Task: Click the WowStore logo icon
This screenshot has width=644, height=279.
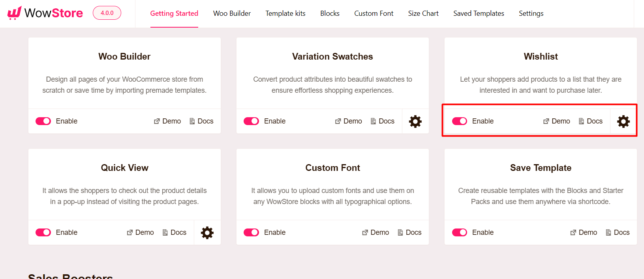Action: click(14, 13)
